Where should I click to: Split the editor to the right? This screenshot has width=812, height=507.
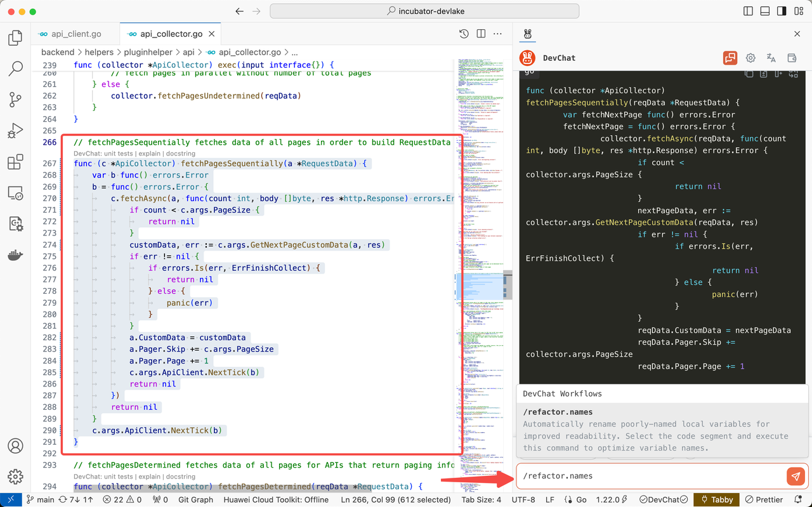point(481,34)
